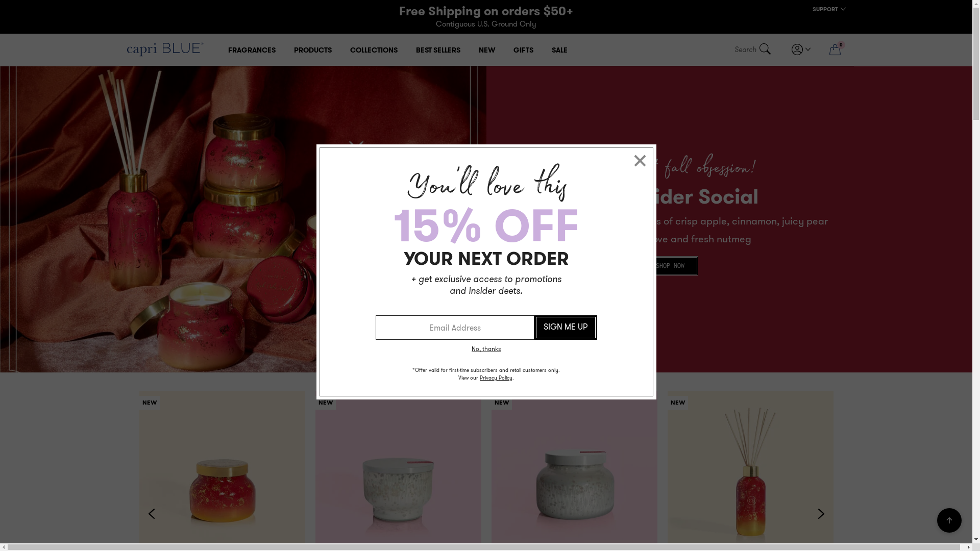Click the No, thanks link

[486, 349]
